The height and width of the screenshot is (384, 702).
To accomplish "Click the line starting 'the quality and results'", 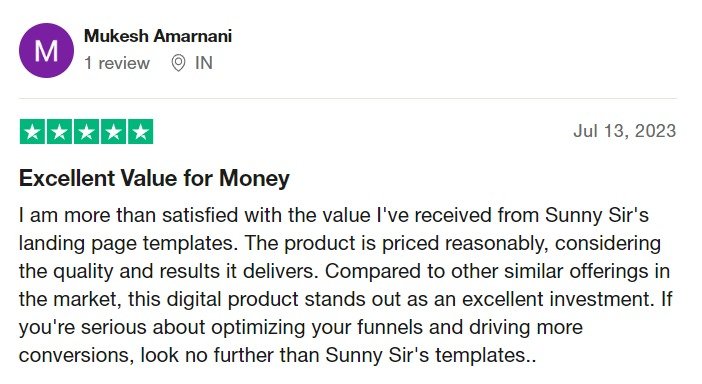I will point(344,271).
